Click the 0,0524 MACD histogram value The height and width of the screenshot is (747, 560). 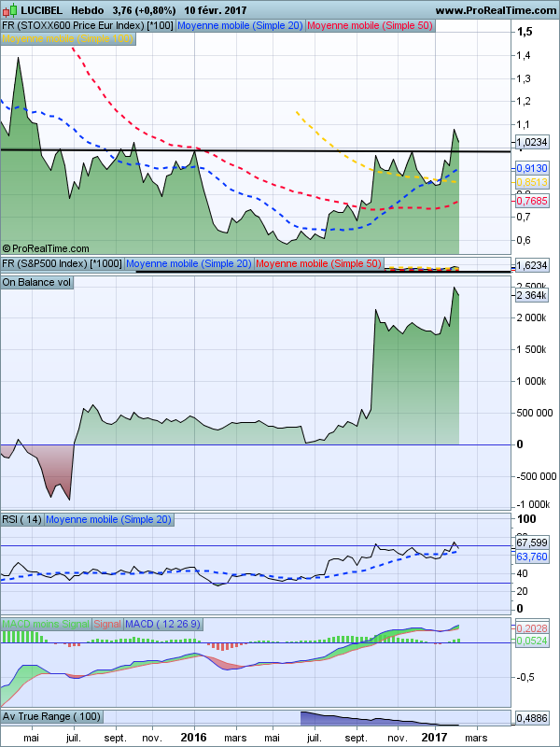[x=532, y=641]
